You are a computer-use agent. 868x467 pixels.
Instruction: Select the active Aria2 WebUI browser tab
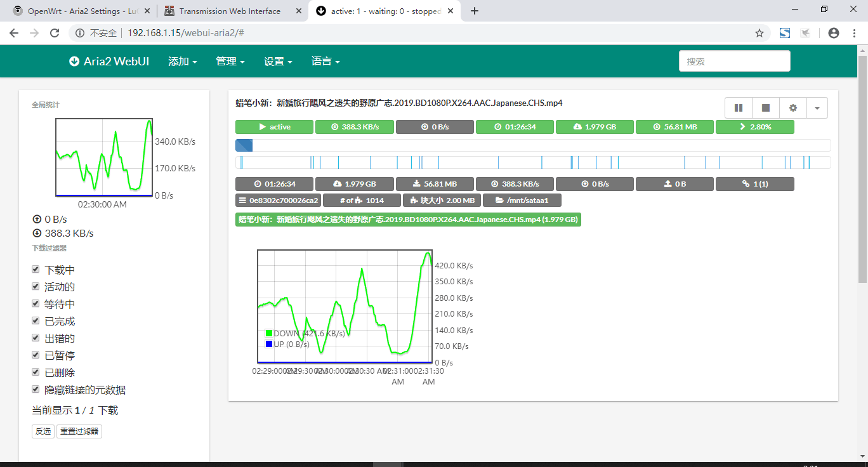pyautogui.click(x=385, y=11)
